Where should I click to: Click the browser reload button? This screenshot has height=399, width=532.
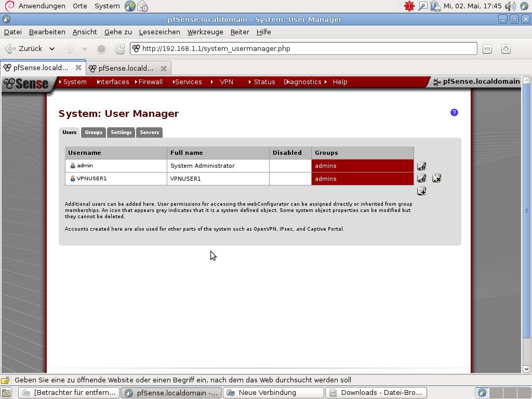click(120, 49)
